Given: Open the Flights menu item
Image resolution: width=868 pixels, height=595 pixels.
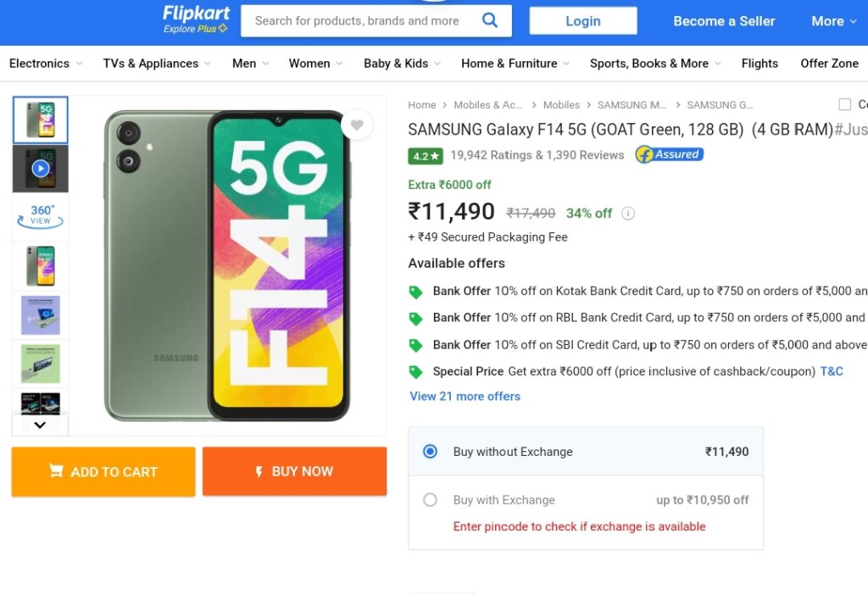Looking at the screenshot, I should 759,64.
